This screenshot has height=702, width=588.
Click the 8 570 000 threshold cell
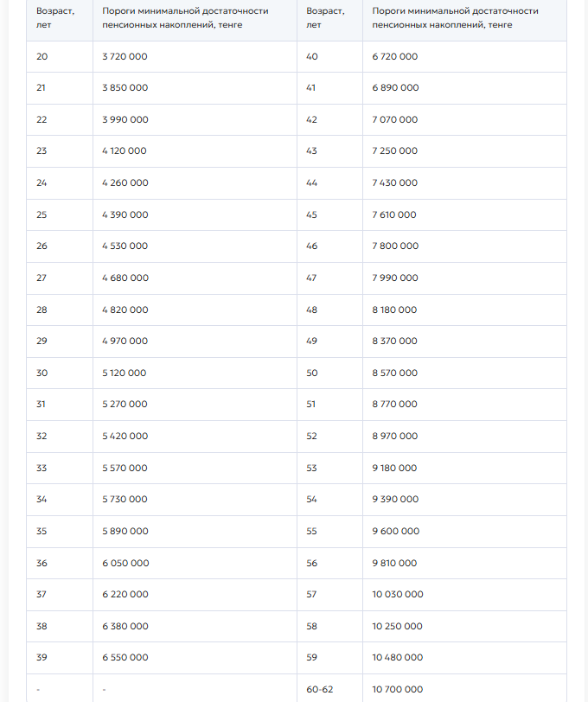click(395, 373)
